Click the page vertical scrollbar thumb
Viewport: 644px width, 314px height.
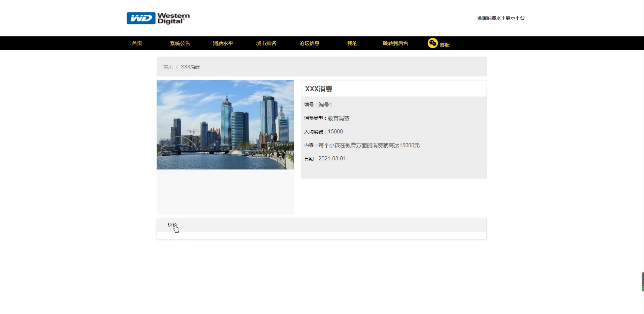click(x=643, y=282)
